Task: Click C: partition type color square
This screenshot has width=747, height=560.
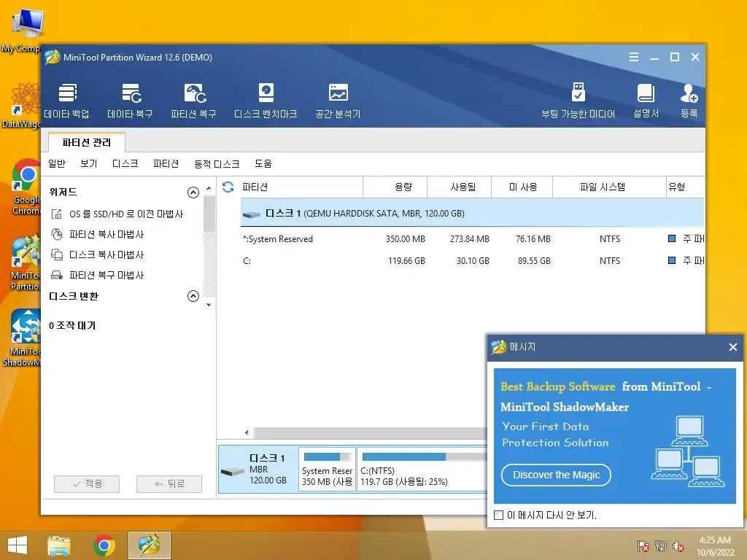Action: (x=672, y=260)
